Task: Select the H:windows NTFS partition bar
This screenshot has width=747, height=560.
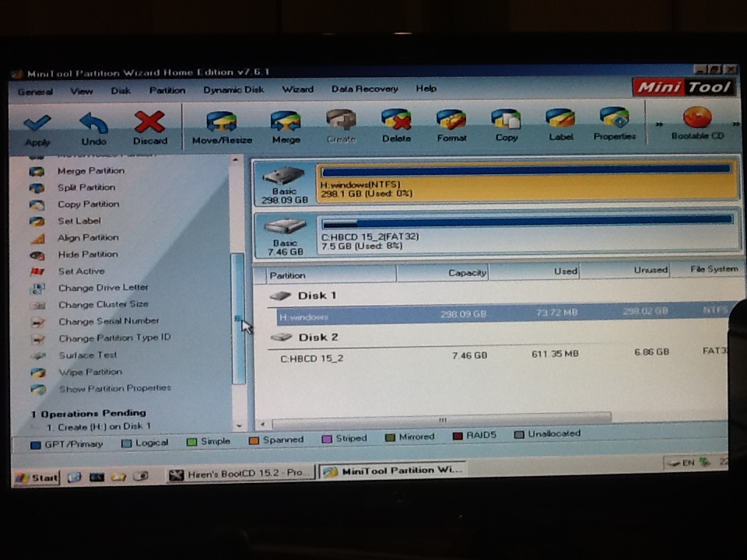Action: [527, 181]
